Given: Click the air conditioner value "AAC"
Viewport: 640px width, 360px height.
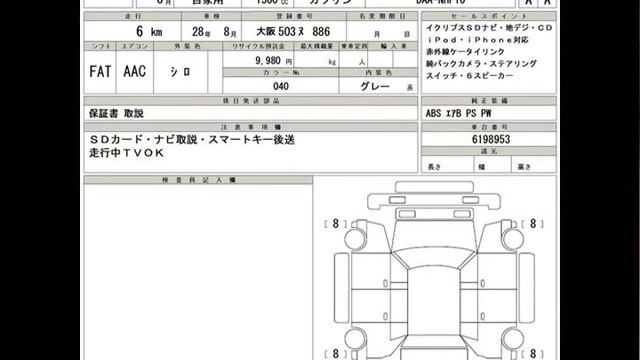Looking at the screenshot, I should 134,71.
